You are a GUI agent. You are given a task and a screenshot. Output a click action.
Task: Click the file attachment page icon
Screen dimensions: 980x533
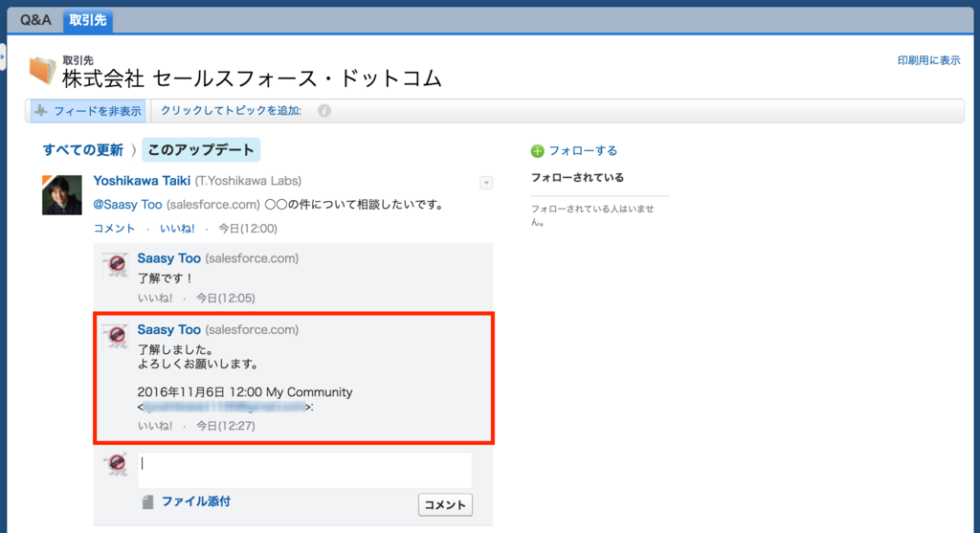[x=147, y=501]
